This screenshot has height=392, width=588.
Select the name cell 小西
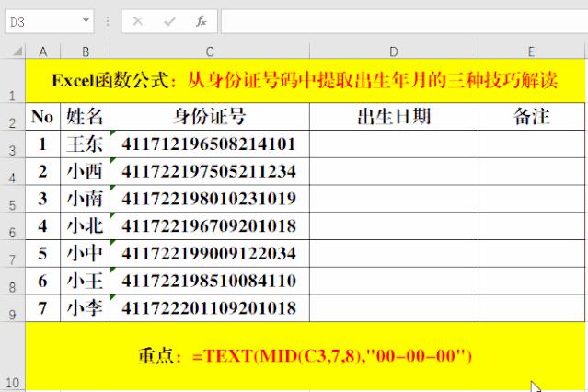pos(86,171)
